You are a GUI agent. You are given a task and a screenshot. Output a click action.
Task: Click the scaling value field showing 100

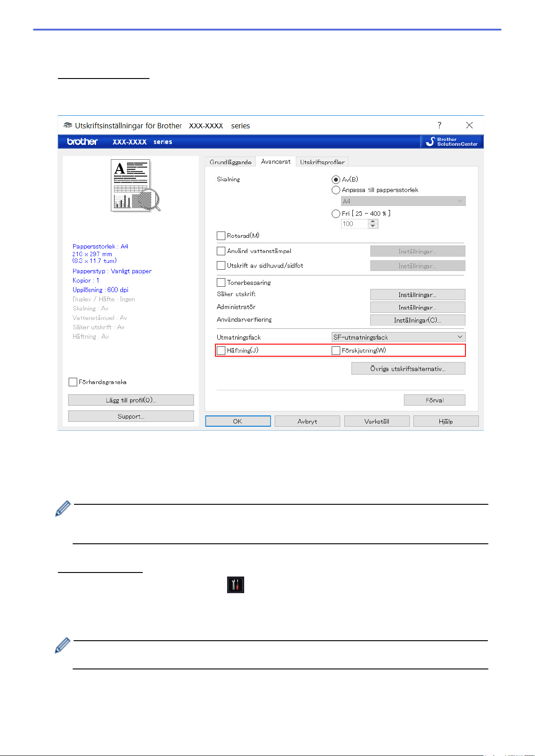tap(355, 224)
